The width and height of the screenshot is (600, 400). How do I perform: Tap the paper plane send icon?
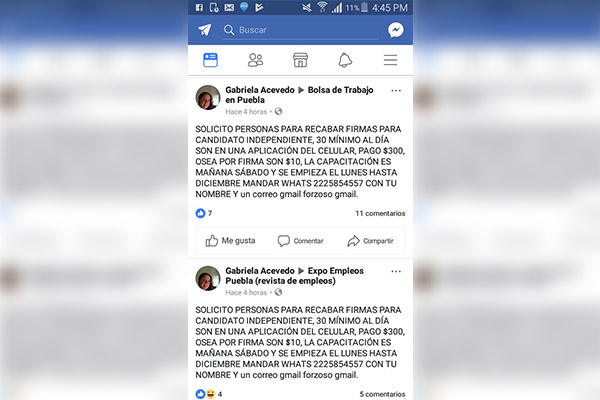205,30
